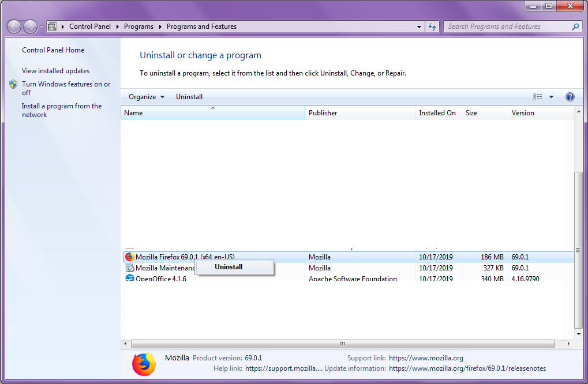Click Apache Software Foundation publisher cell

tap(353, 278)
